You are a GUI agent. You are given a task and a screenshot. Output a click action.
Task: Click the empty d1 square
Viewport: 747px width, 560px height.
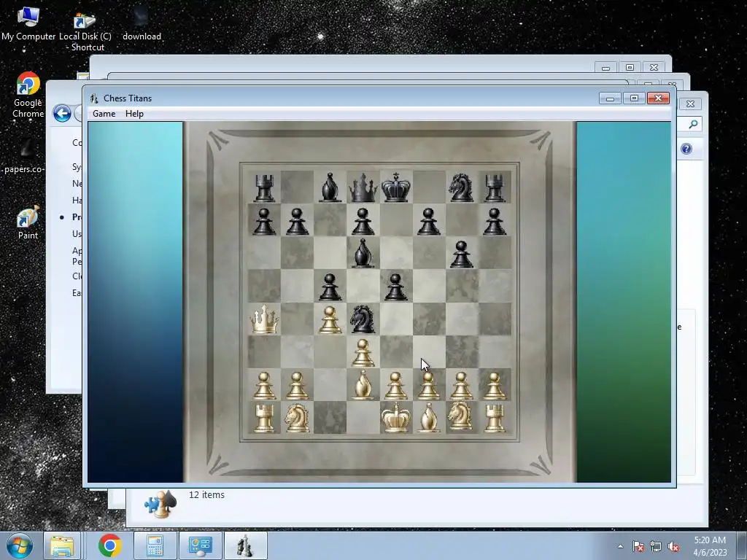363,418
